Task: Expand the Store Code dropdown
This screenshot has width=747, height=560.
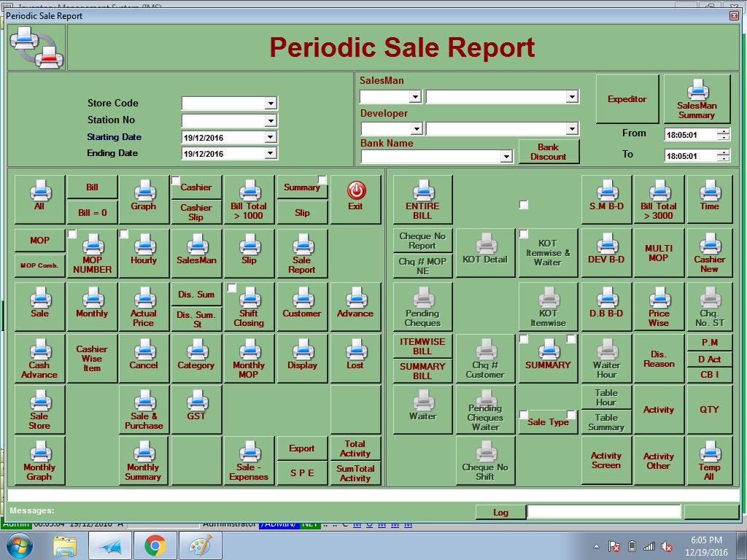Action: coord(271,104)
